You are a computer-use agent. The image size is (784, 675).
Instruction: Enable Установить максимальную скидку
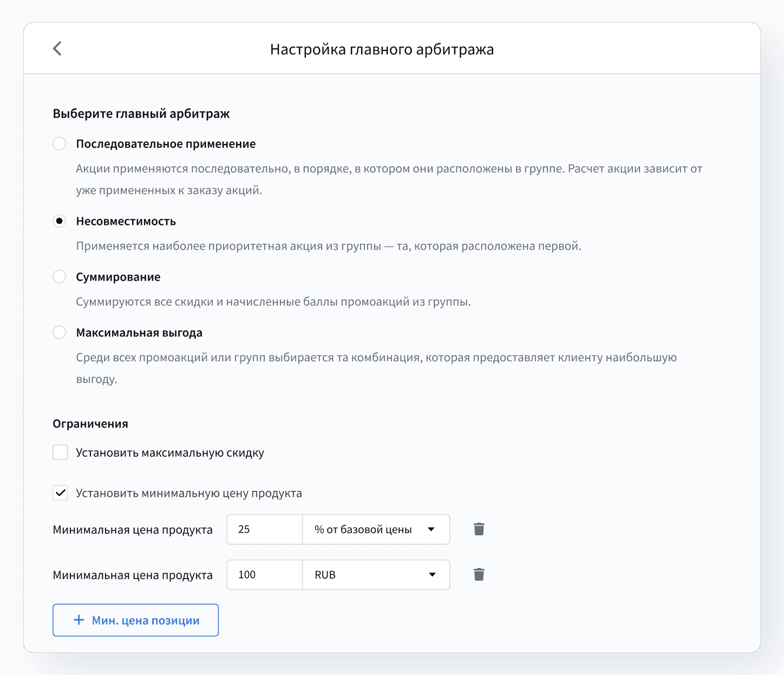[60, 452]
